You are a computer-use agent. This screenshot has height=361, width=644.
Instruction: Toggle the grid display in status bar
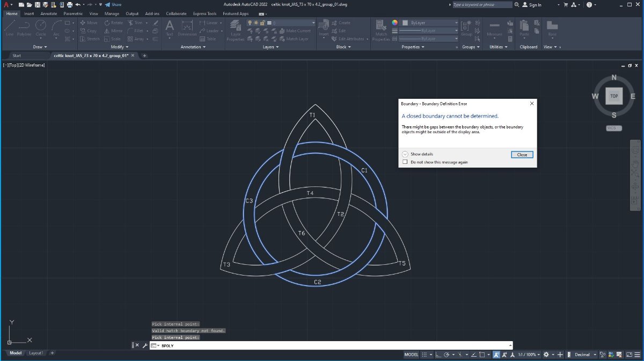(425, 355)
